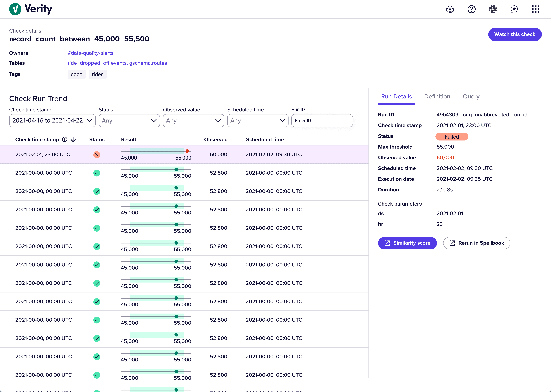This screenshot has width=551, height=392.
Task: Open the Check time stamp date range dropdown
Action: tap(52, 120)
